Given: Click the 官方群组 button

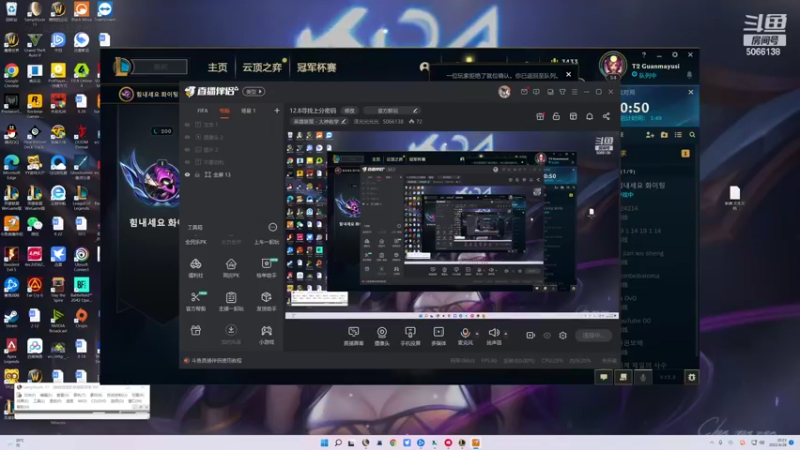Looking at the screenshot, I should tap(392, 110).
